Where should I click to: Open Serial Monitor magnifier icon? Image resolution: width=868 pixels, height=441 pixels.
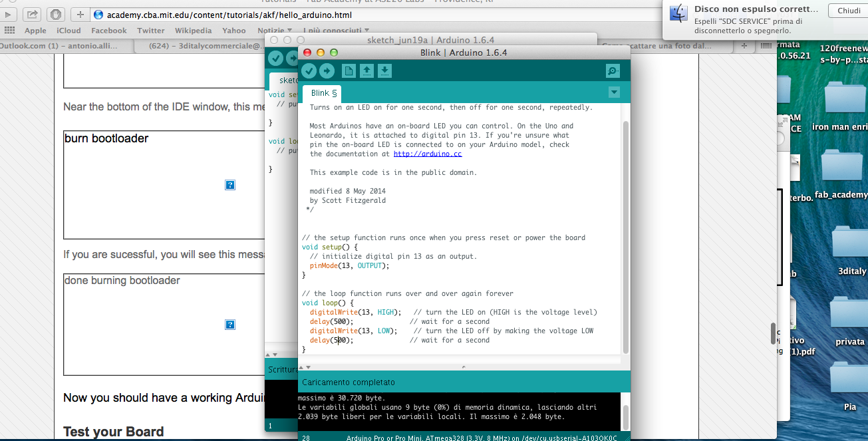coord(613,71)
